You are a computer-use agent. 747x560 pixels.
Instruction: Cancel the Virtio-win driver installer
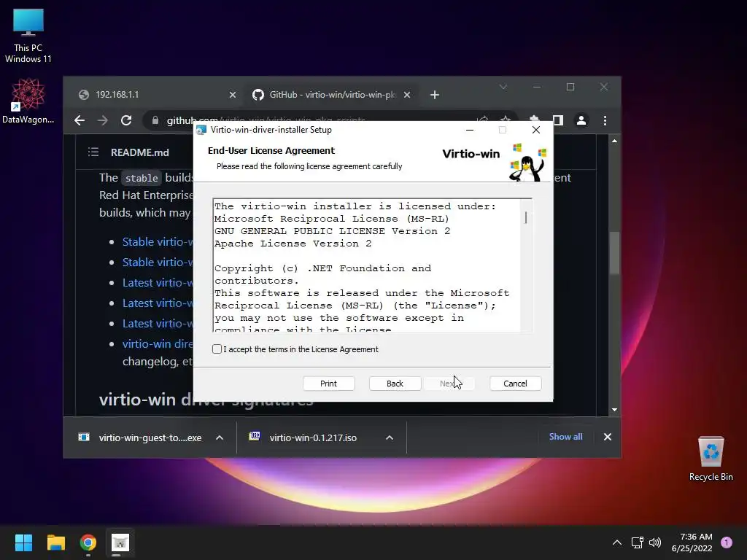coord(516,384)
